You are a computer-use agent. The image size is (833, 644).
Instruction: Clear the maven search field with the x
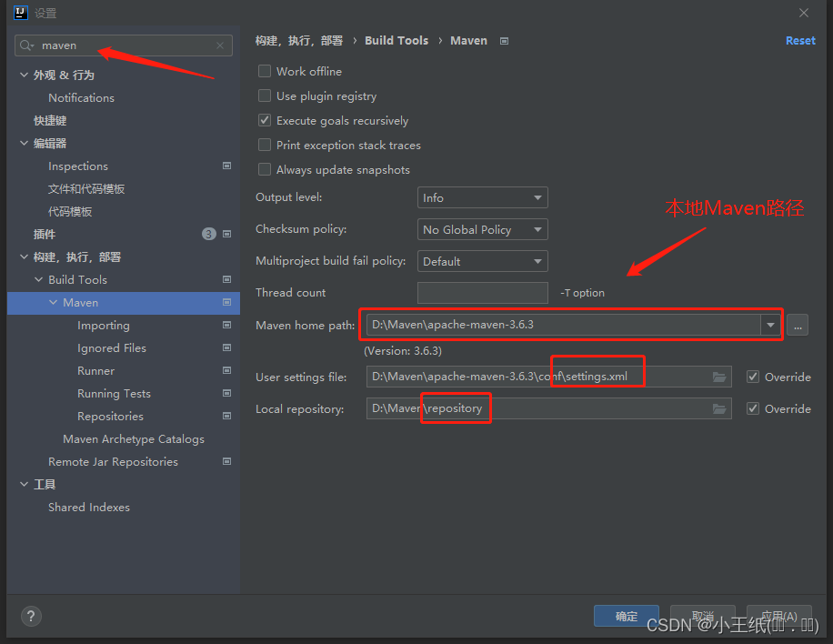219,45
